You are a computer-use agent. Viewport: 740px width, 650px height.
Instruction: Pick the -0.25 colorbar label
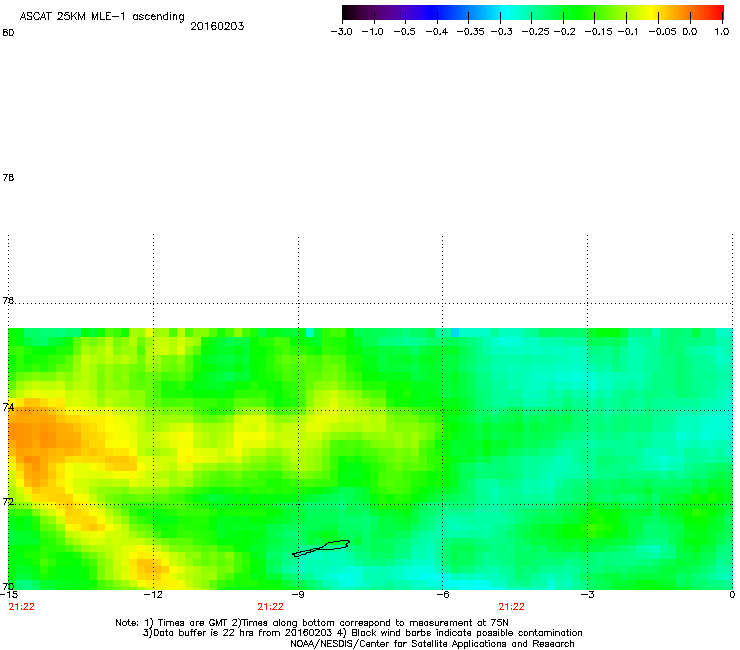point(536,32)
